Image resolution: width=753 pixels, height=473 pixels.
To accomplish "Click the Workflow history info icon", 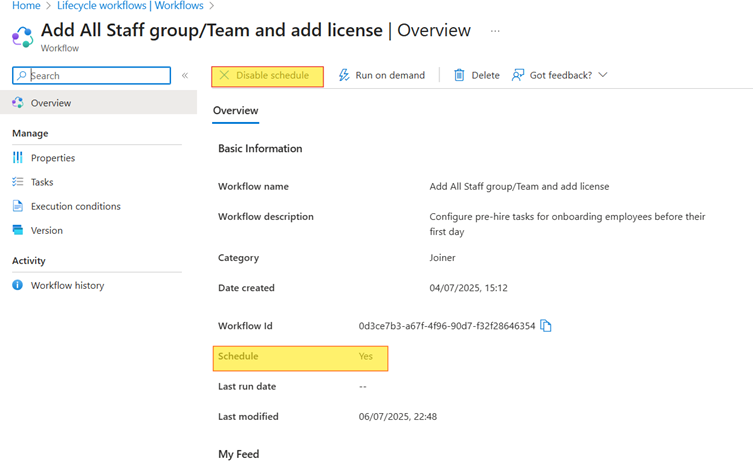I will click(18, 285).
